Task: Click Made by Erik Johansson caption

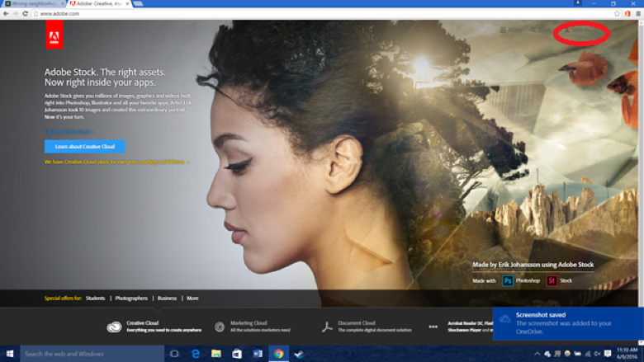Action: click(533, 265)
